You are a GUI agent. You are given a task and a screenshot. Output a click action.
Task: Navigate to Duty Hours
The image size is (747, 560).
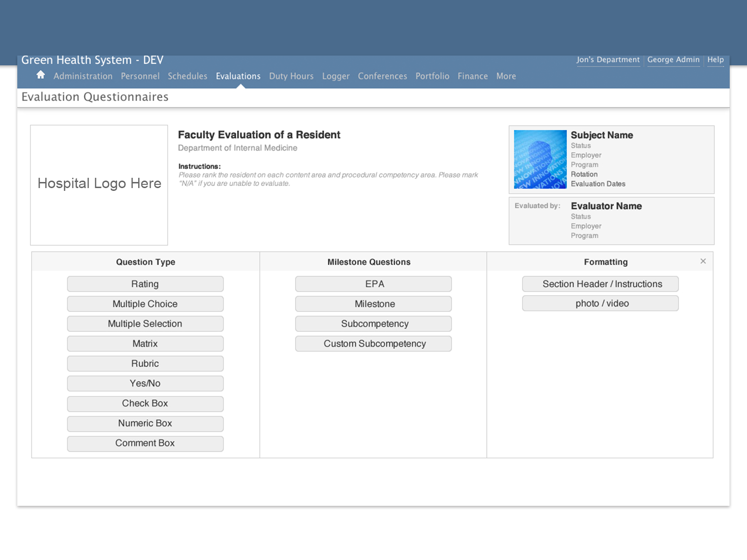(291, 76)
